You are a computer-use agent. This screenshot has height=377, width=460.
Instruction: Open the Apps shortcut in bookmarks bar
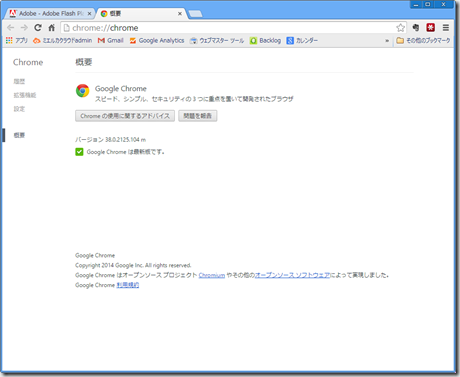click(x=17, y=40)
